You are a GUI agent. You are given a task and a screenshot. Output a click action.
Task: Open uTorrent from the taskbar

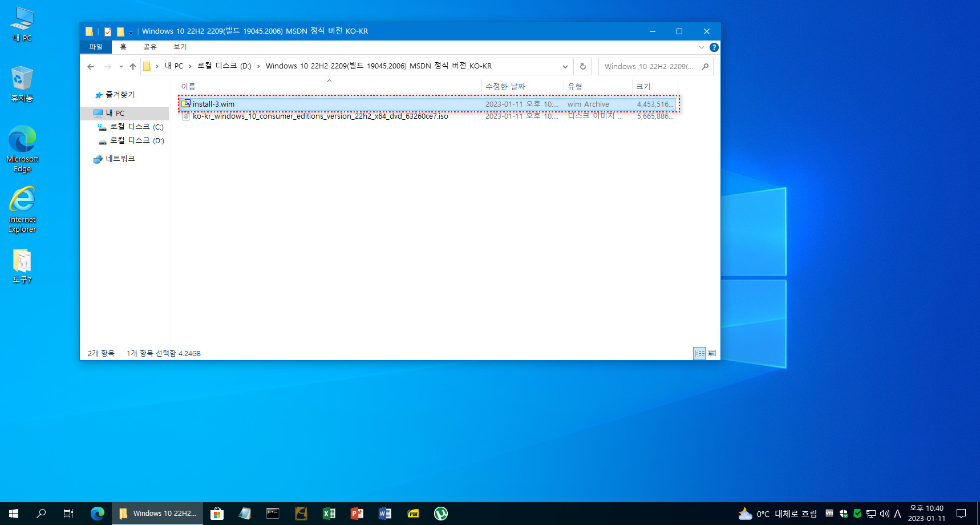click(x=441, y=514)
